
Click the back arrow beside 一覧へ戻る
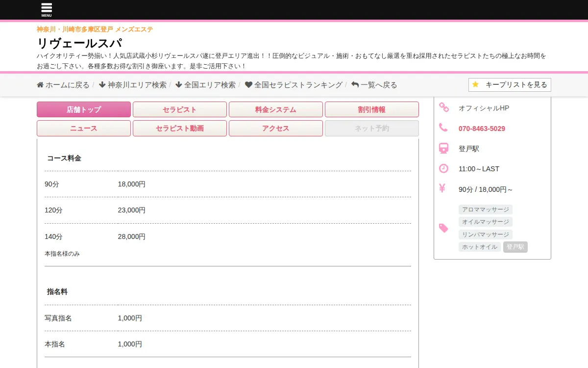(x=355, y=85)
